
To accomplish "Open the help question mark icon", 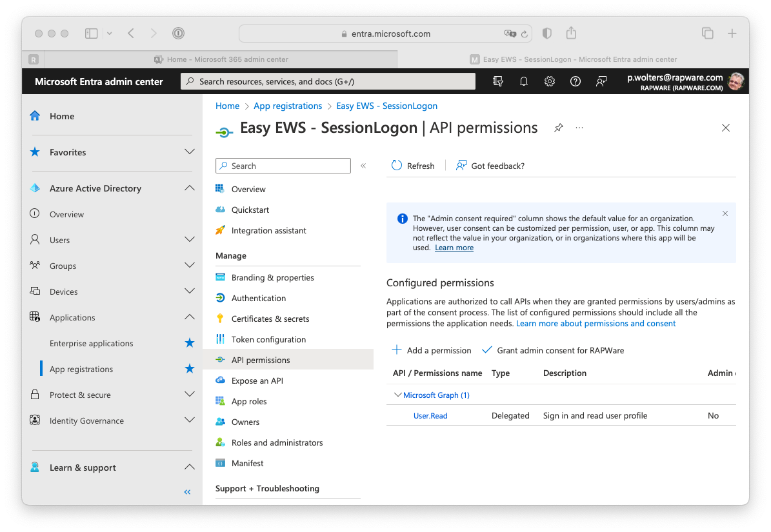I will 575,81.
